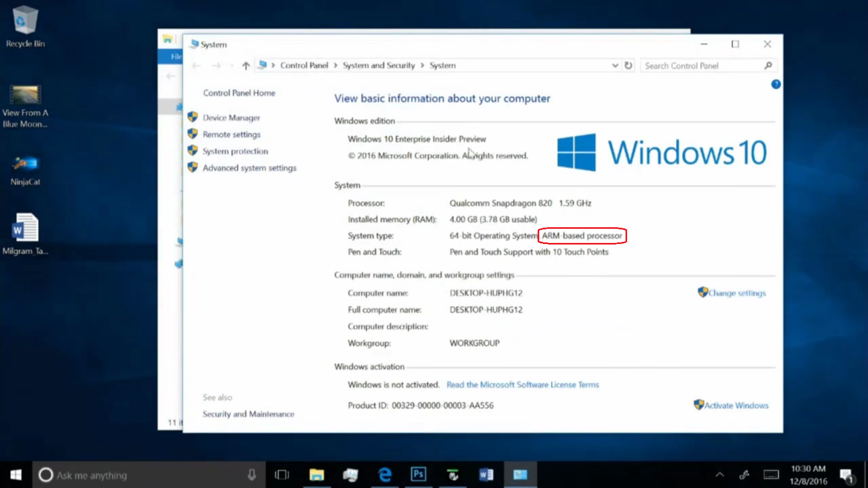Read the Microsoft Software License Terms
The image size is (868, 488).
pyautogui.click(x=523, y=384)
